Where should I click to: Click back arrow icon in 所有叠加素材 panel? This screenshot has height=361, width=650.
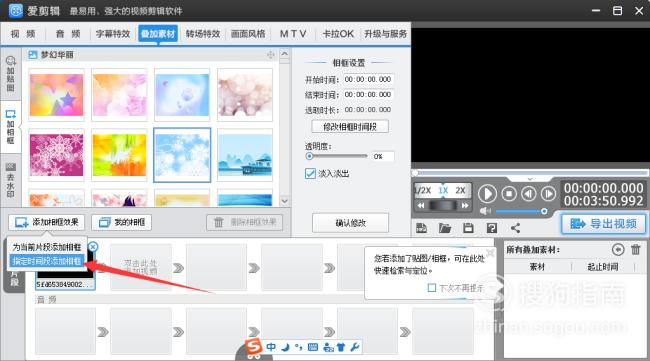[618, 250]
